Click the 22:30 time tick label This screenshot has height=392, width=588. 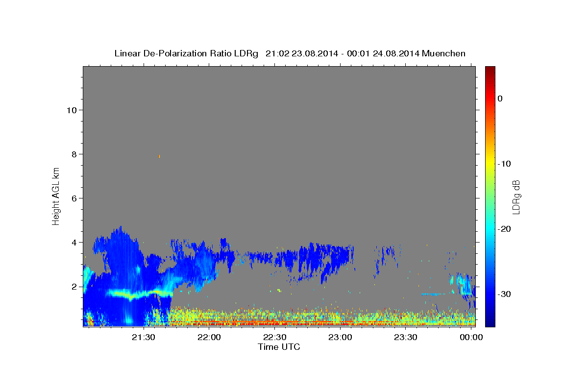point(275,338)
